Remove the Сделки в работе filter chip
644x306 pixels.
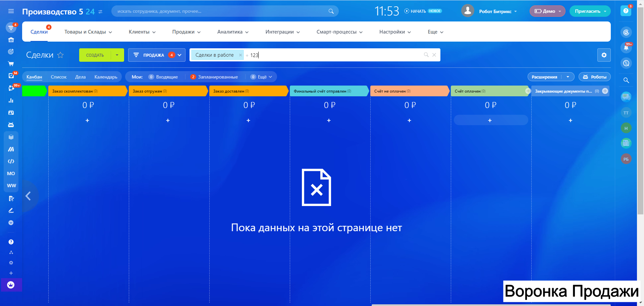(x=240, y=55)
